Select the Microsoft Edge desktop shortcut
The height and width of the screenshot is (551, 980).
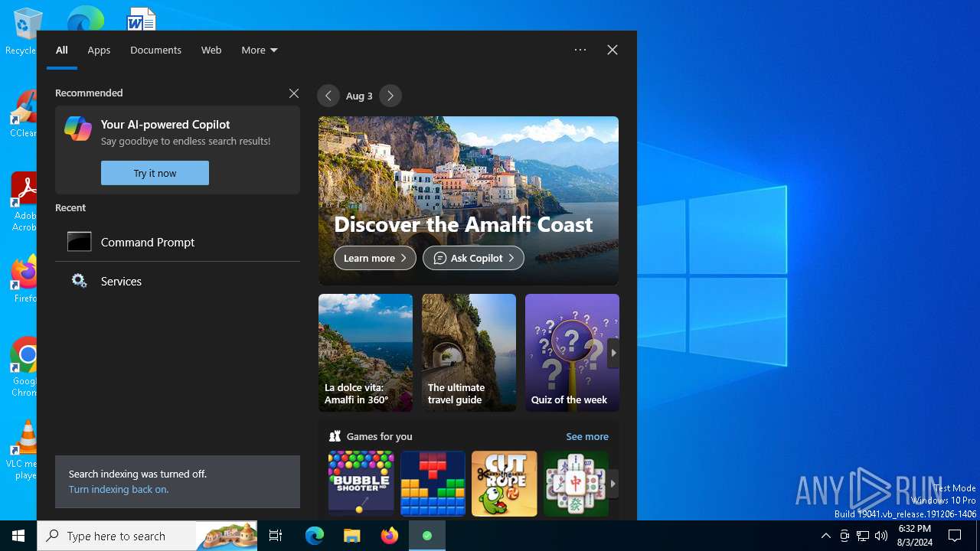click(85, 18)
